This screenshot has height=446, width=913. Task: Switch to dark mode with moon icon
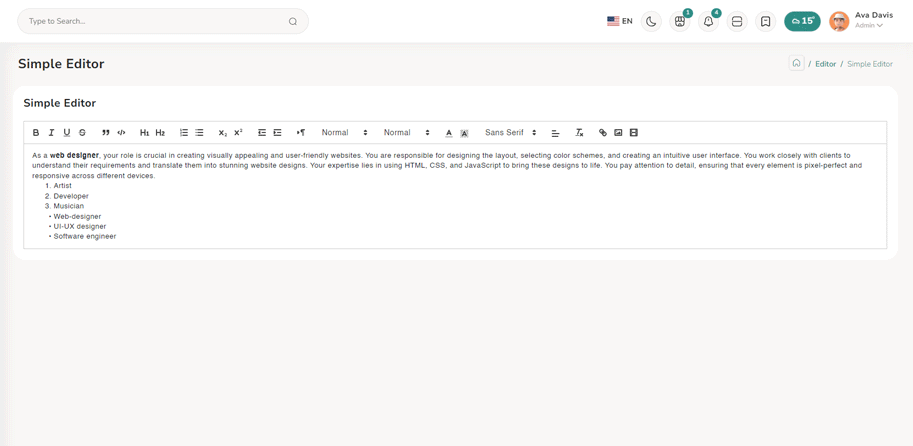coord(651,21)
